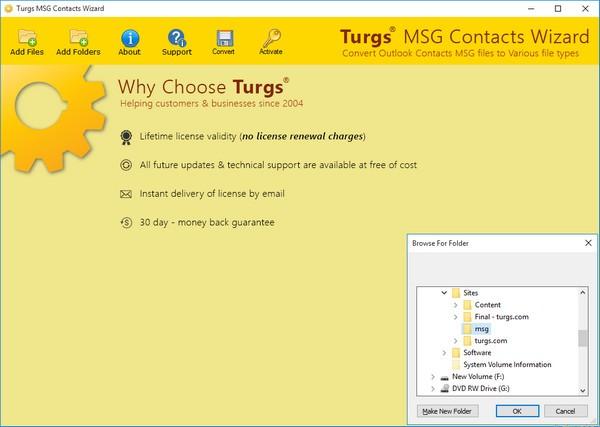Click the Software folder icon

455,352
